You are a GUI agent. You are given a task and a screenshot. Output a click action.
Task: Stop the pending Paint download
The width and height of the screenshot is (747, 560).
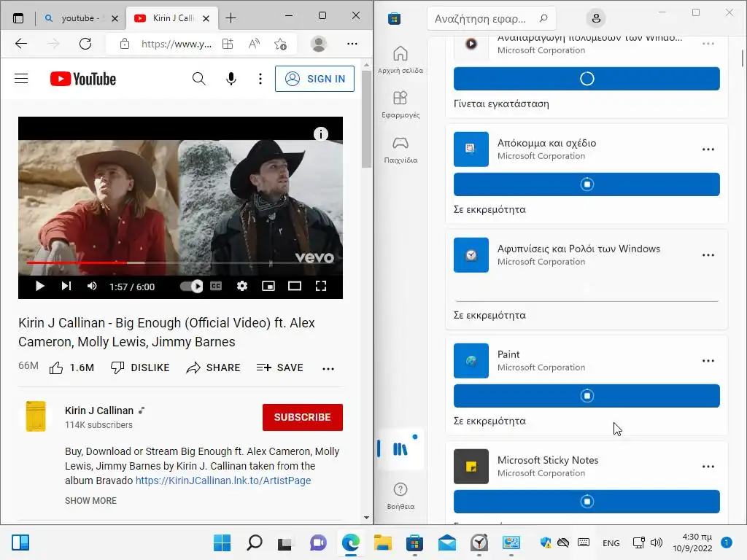click(587, 396)
